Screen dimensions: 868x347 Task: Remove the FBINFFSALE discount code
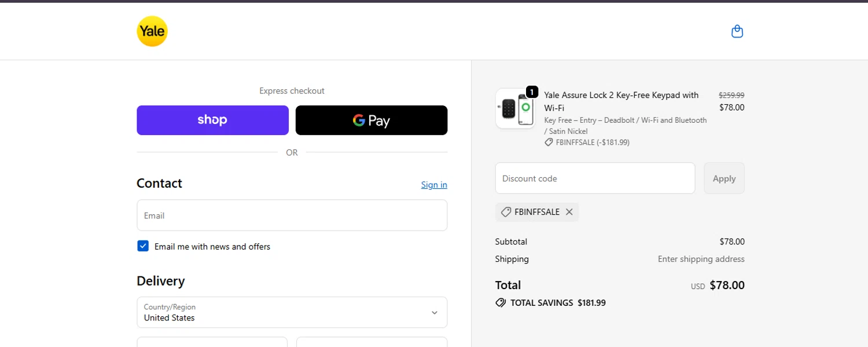click(569, 212)
